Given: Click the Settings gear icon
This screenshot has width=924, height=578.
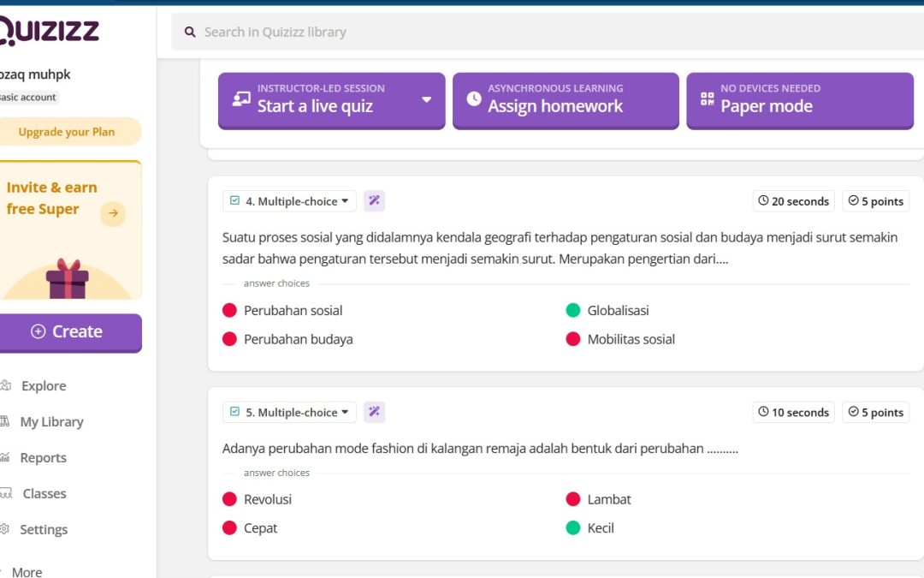Looking at the screenshot, I should pos(5,529).
